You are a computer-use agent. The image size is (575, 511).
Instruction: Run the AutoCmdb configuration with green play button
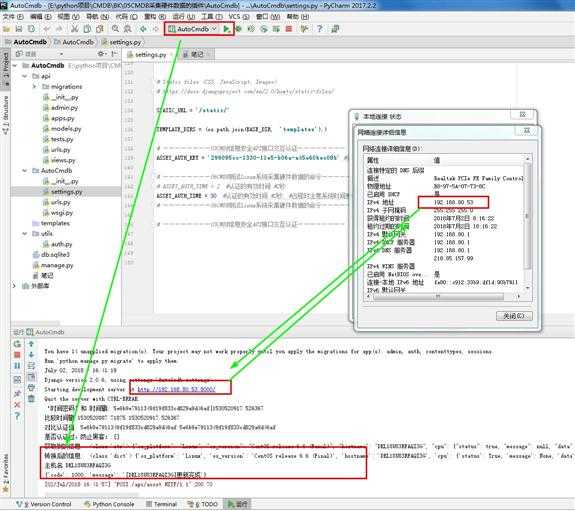pyautogui.click(x=227, y=29)
